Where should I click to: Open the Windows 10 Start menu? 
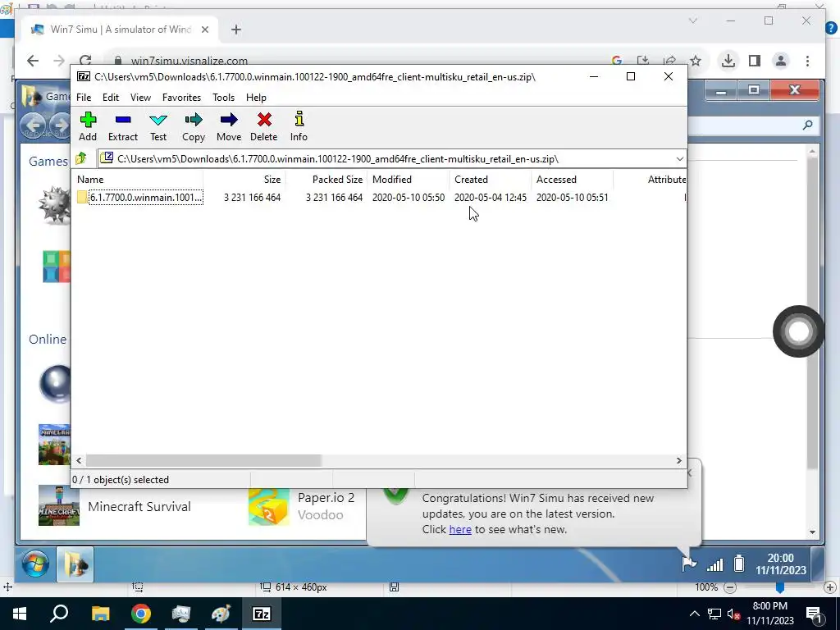(x=20, y=614)
